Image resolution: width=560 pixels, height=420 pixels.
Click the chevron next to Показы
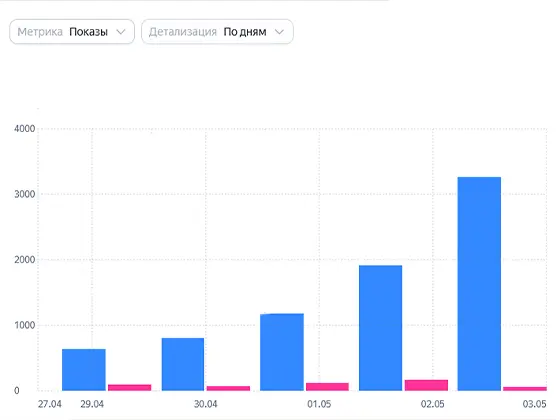coord(121,32)
